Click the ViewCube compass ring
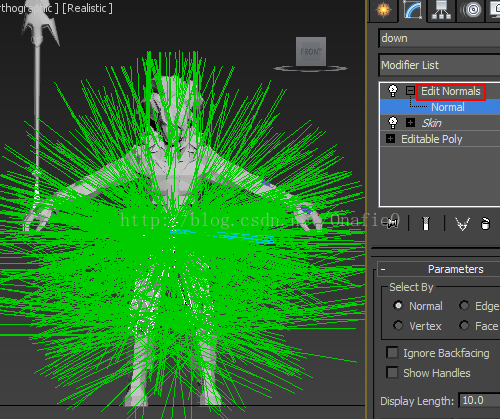 coord(310,69)
